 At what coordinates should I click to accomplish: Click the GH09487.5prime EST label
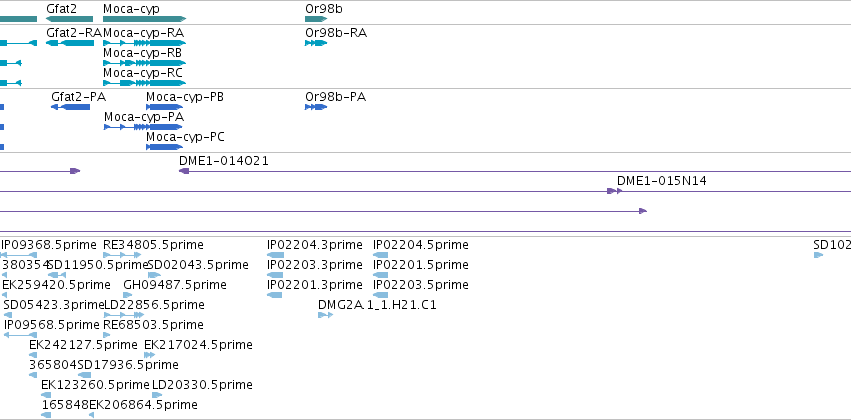[x=175, y=284]
